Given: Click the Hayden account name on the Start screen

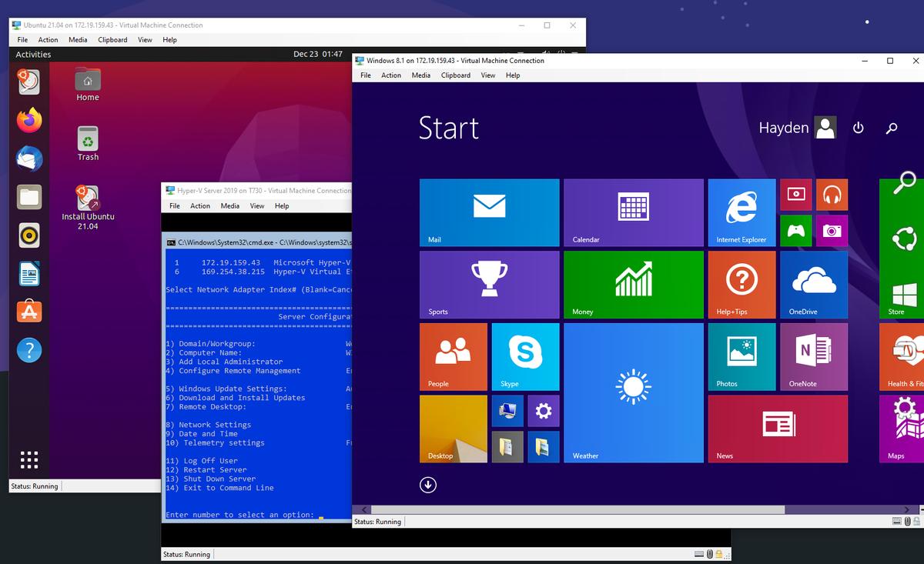Looking at the screenshot, I should [x=782, y=128].
